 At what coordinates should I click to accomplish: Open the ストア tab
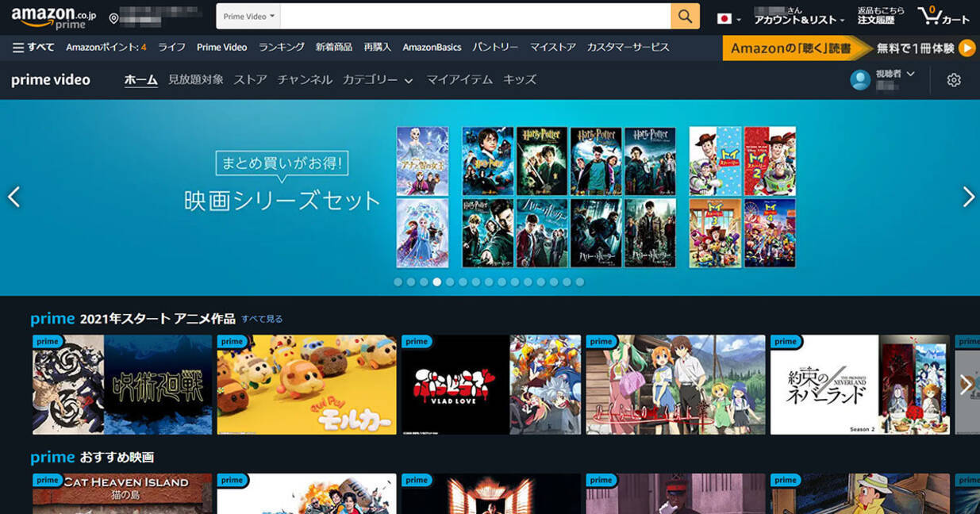(x=250, y=80)
